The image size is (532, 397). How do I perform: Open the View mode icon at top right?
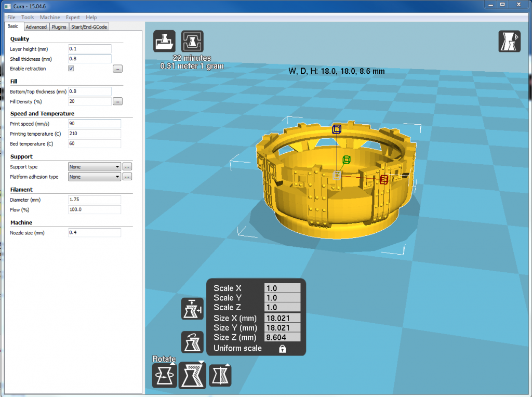pyautogui.click(x=509, y=42)
